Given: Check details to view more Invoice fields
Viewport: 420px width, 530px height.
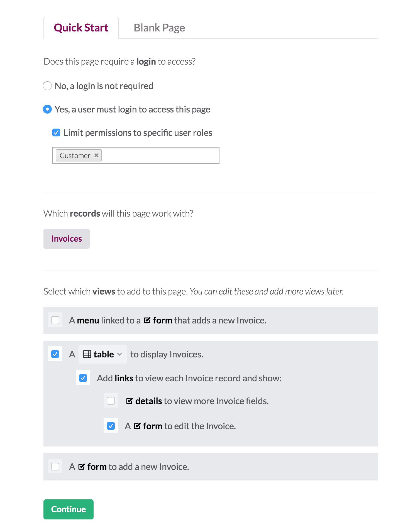Looking at the screenshot, I should (x=111, y=401).
